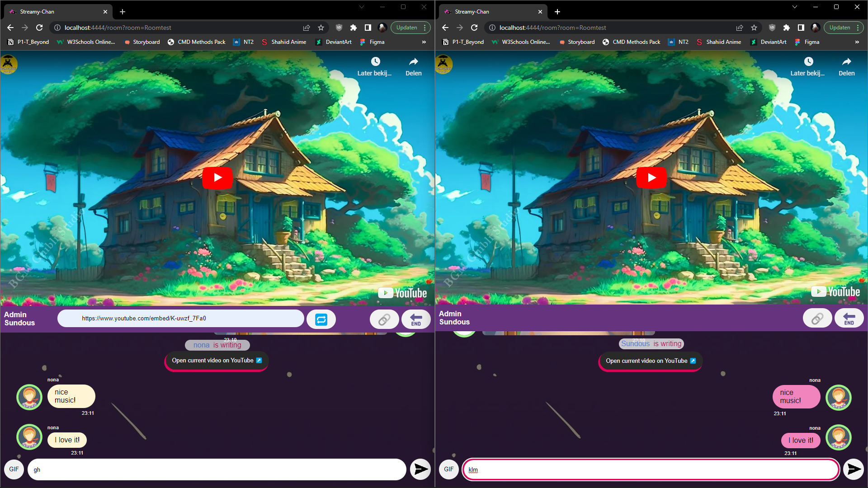This screenshot has width=868, height=488.
Task: Share video via Delen, right window
Action: tap(846, 66)
